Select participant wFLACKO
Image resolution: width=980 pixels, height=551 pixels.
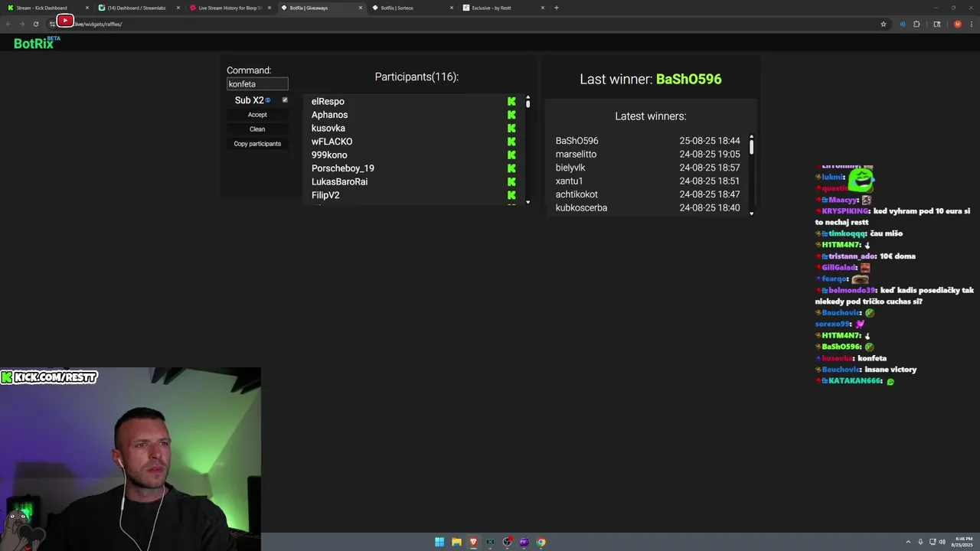tap(332, 142)
